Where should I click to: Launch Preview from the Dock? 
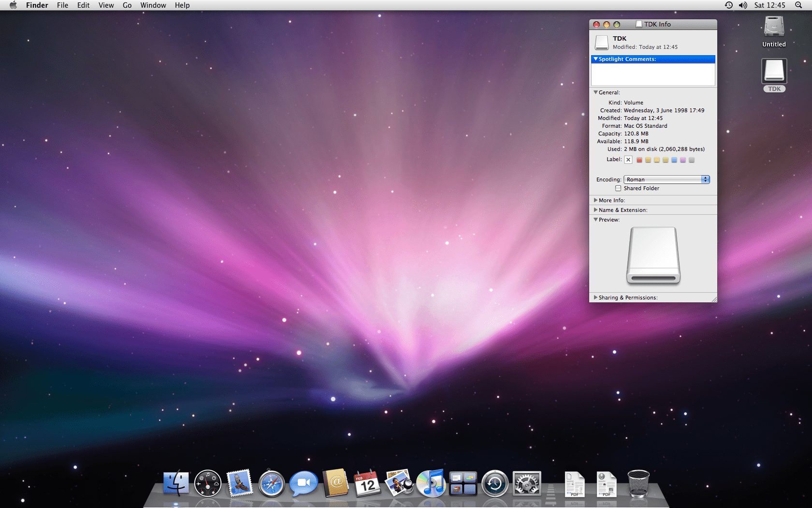click(399, 483)
